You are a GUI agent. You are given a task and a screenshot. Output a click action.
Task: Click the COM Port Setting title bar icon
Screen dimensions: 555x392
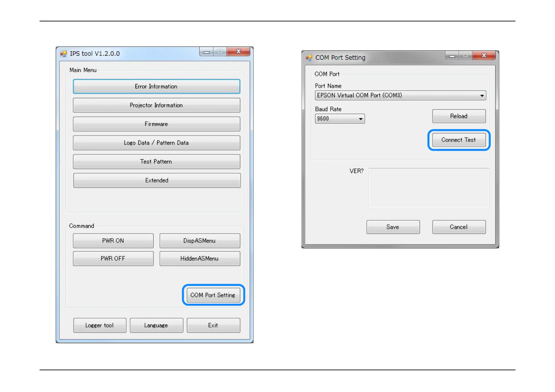[309, 58]
